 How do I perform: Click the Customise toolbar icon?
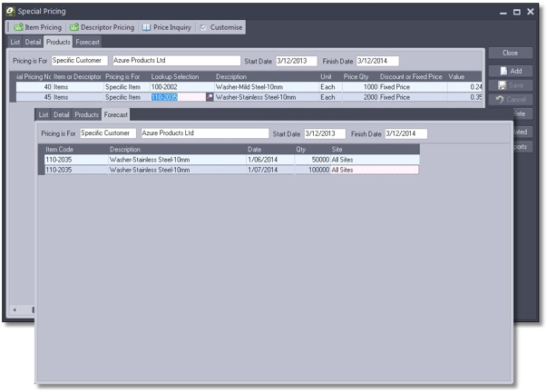point(204,27)
